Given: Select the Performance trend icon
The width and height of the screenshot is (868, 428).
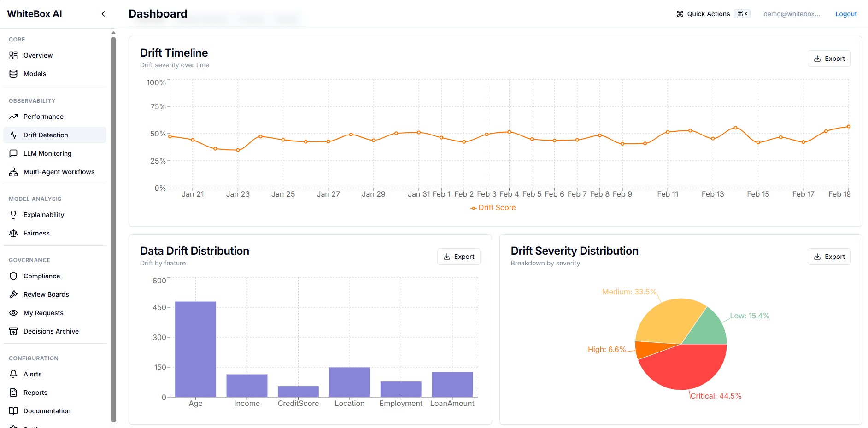Looking at the screenshot, I should tap(13, 117).
